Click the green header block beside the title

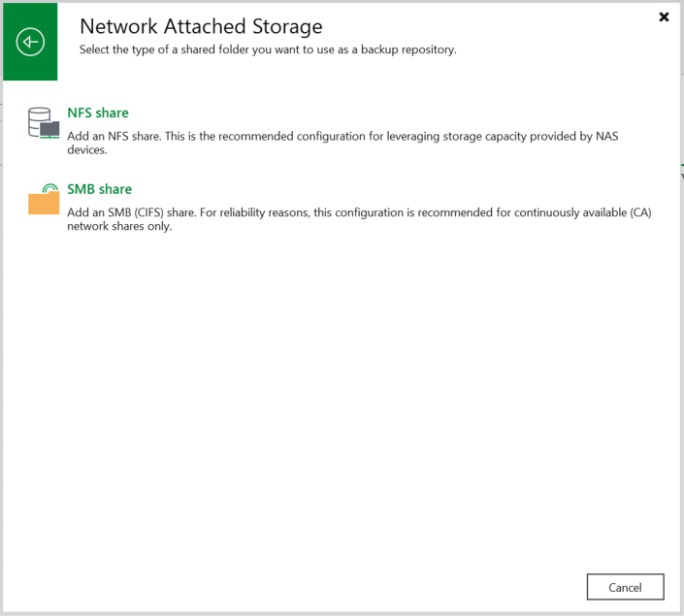[30, 42]
